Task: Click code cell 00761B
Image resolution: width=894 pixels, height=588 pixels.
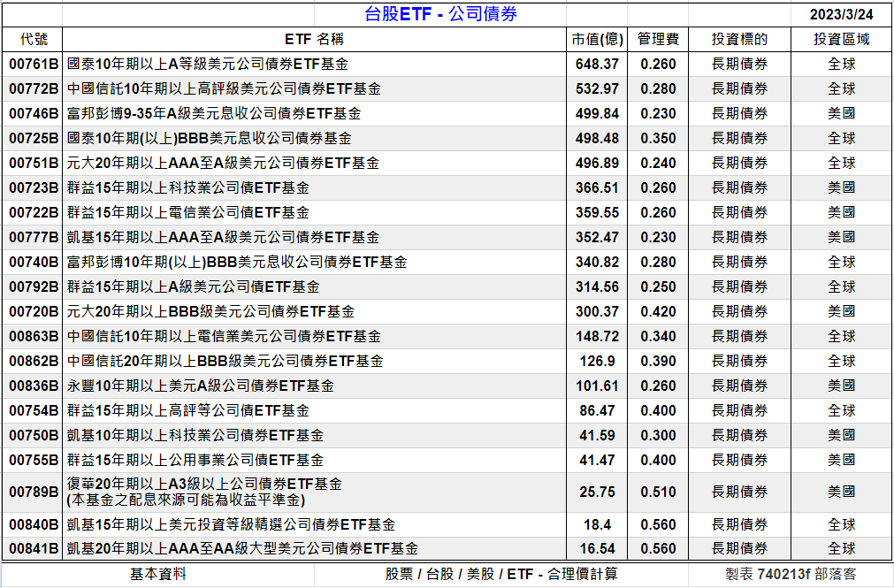Action: (x=34, y=65)
